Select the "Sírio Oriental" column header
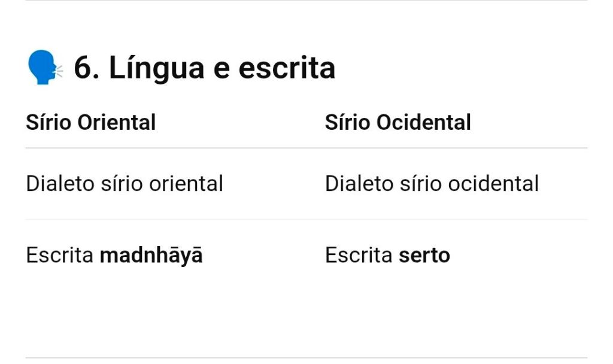Image resolution: width=613 pixels, height=364 pixels. (x=90, y=123)
